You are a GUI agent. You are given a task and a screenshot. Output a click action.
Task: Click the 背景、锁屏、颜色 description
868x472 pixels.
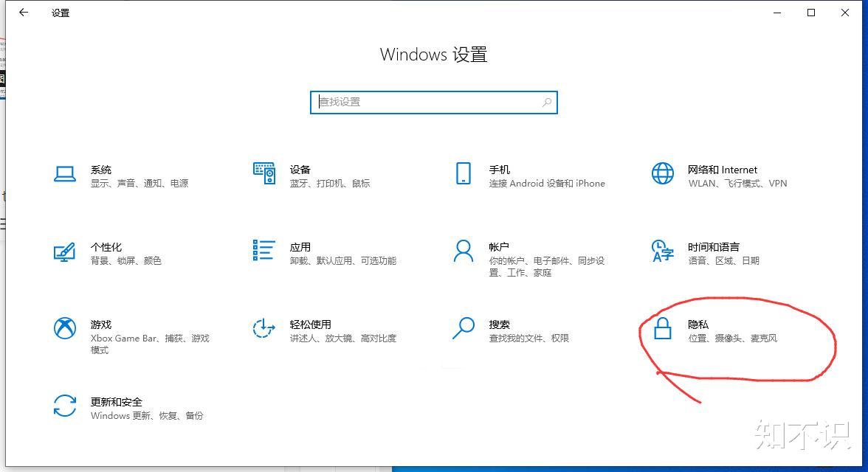pos(126,260)
